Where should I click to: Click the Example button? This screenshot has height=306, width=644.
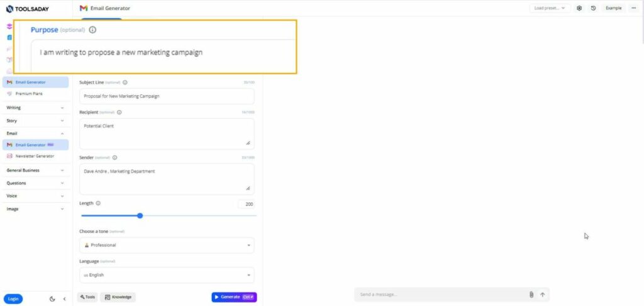pyautogui.click(x=614, y=8)
